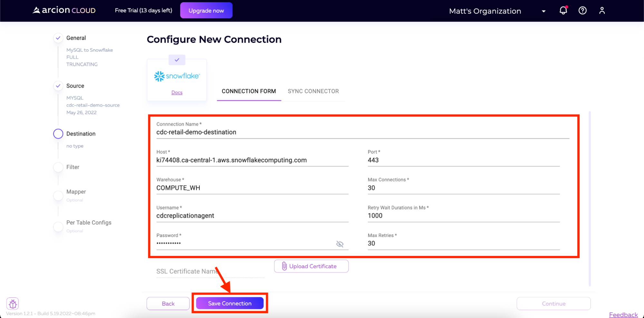Toggle password visibility eye icon

[x=340, y=244]
